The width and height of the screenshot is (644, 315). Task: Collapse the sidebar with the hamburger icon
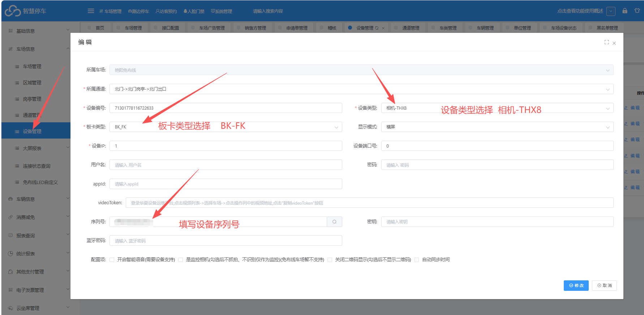coord(91,11)
